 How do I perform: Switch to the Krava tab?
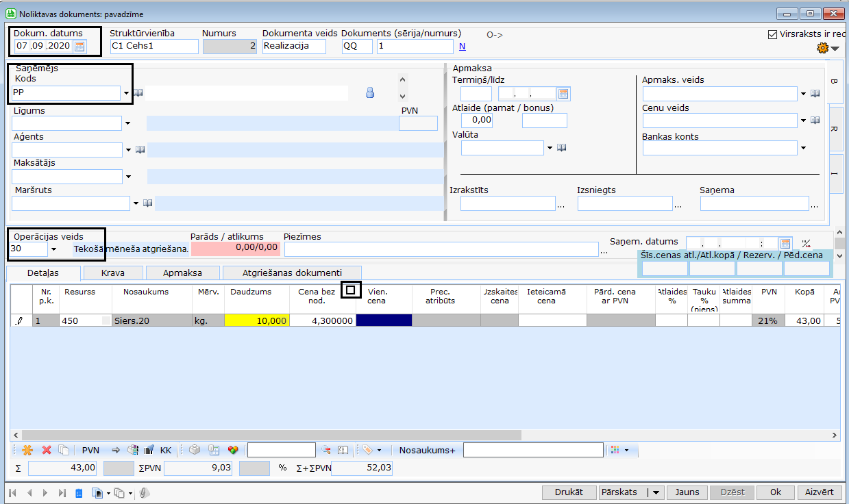pos(112,273)
